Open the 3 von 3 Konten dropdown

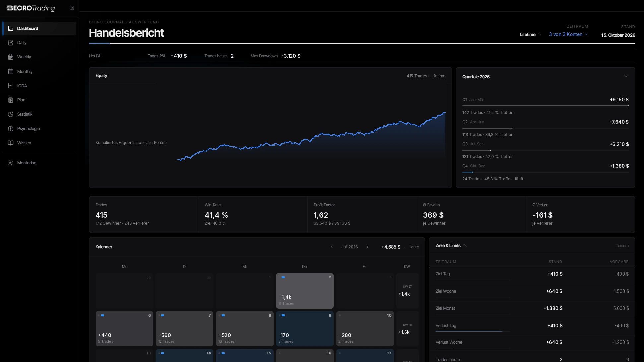[x=568, y=34]
